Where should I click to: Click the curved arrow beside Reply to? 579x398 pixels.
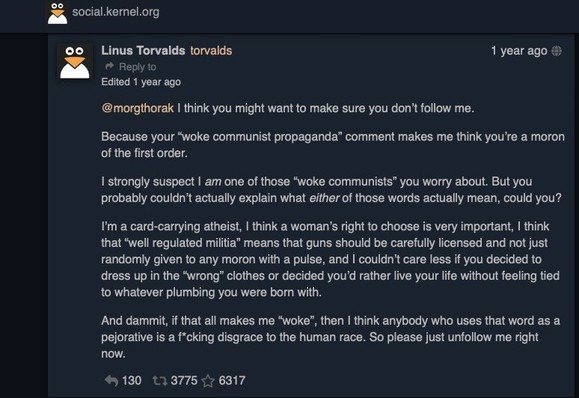pyautogui.click(x=109, y=66)
